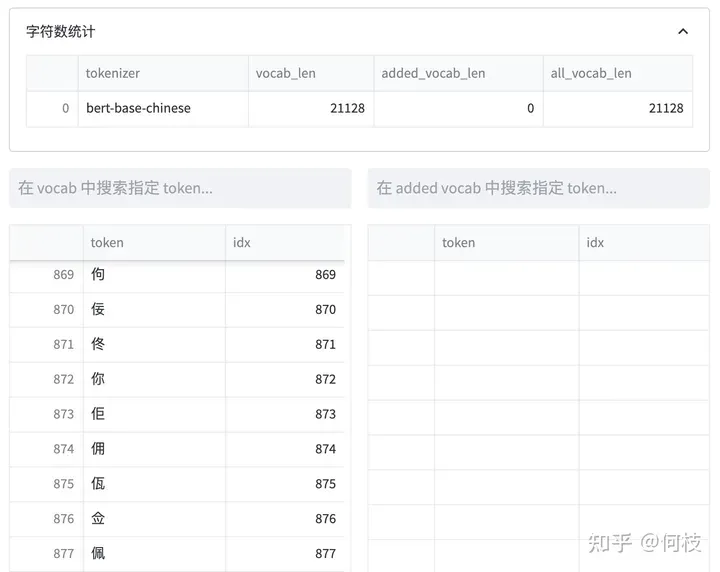
Task: Select token 佥 in row 876
Action: [x=154, y=519]
